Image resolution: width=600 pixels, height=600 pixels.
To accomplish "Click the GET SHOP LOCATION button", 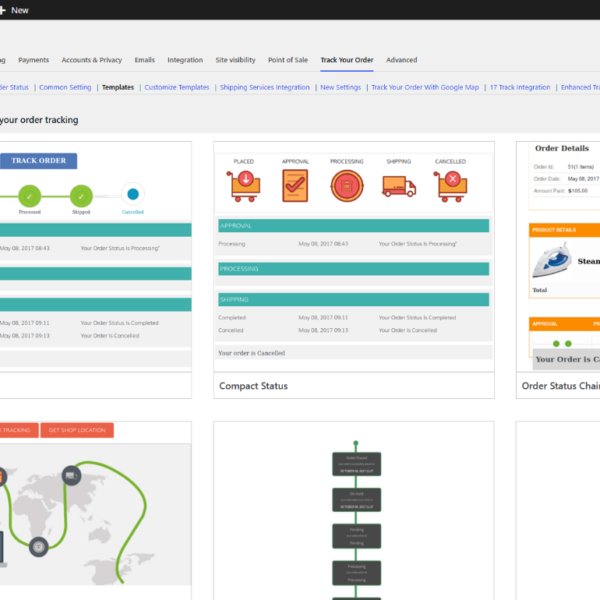I will pos(77,430).
